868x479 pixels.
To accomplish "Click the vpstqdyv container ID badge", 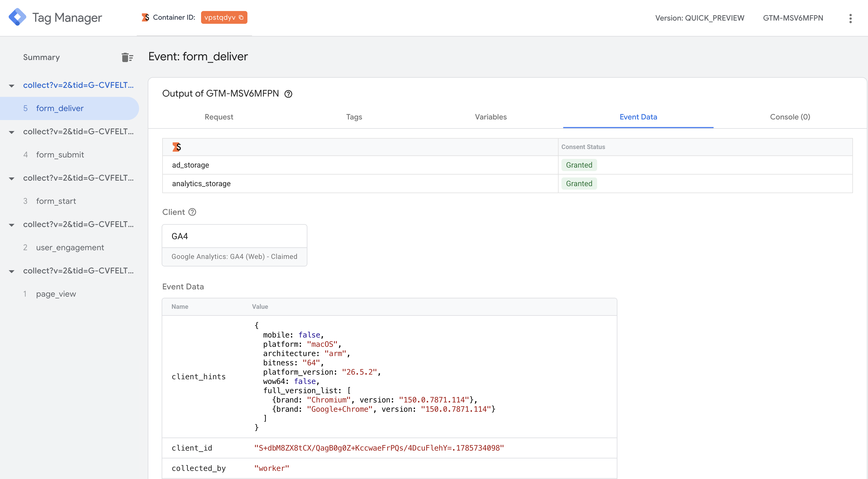I will (224, 17).
